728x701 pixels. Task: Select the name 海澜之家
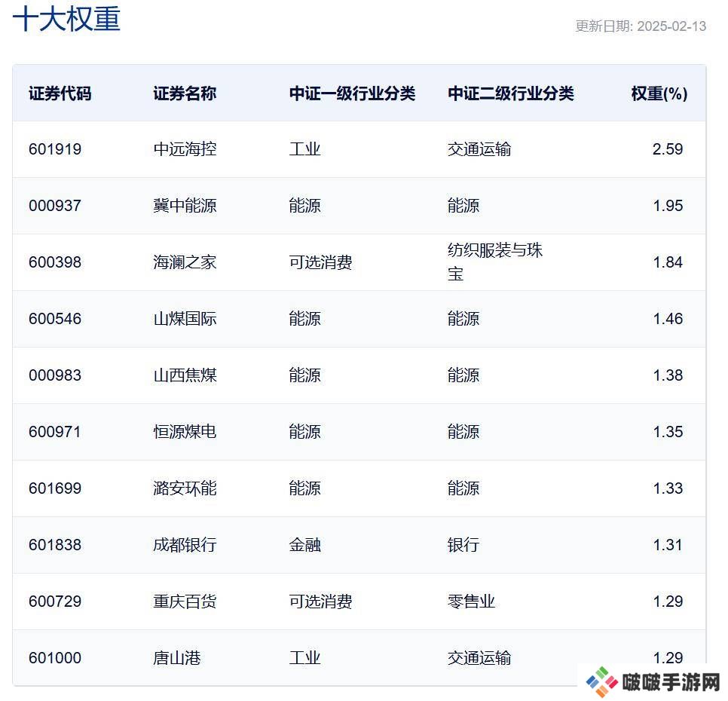(185, 262)
